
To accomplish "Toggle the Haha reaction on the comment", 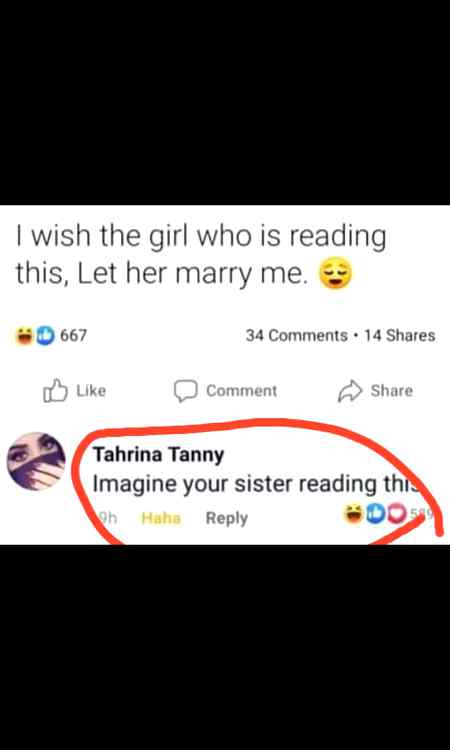I will point(162,518).
